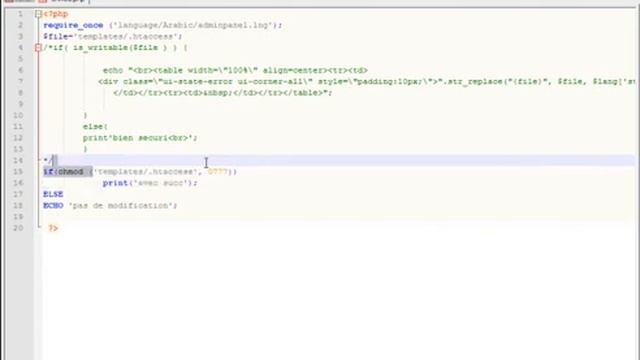Collapse the fold marker at line 1 php tag
The image size is (640, 360).
click(38, 14)
